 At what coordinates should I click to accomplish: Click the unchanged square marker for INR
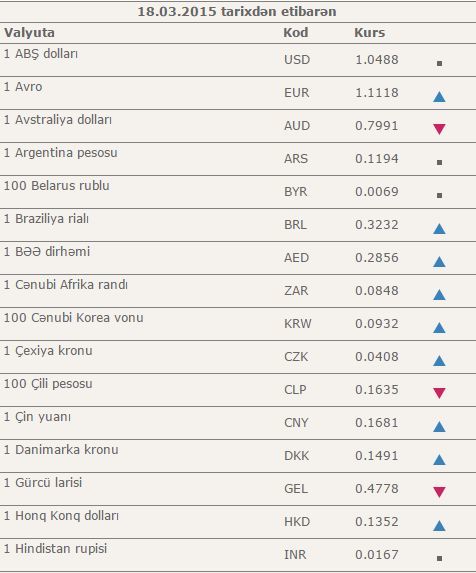point(439,558)
